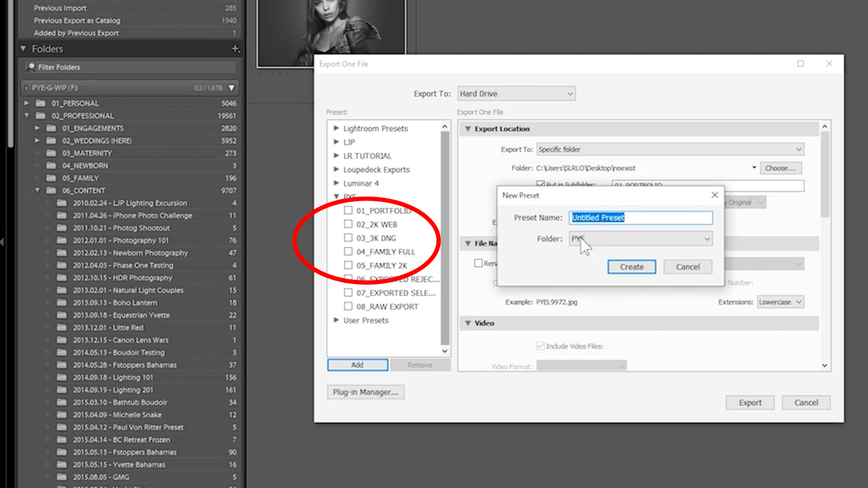The height and width of the screenshot is (488, 868).
Task: Click the plus icon to add a new folder
Action: point(235,48)
